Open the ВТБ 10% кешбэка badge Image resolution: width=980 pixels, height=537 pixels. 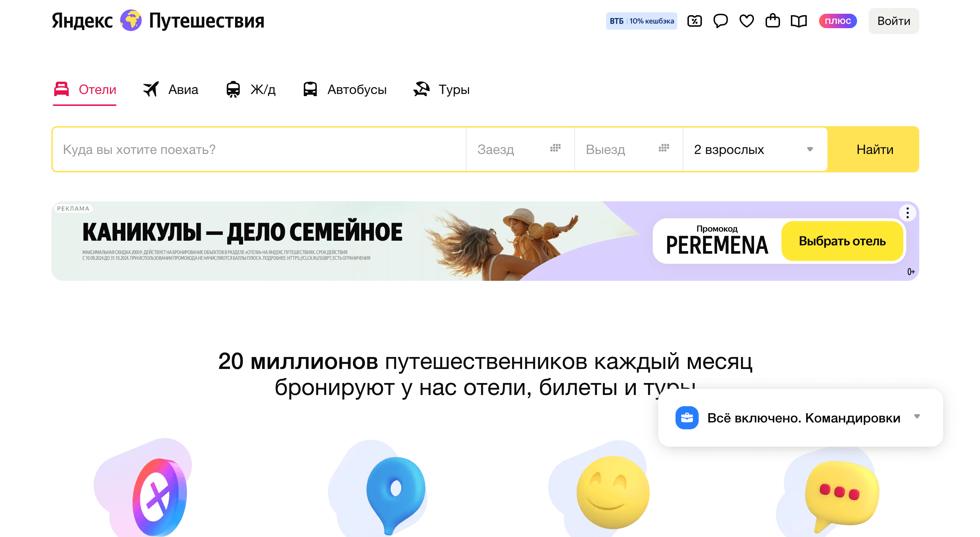(642, 21)
